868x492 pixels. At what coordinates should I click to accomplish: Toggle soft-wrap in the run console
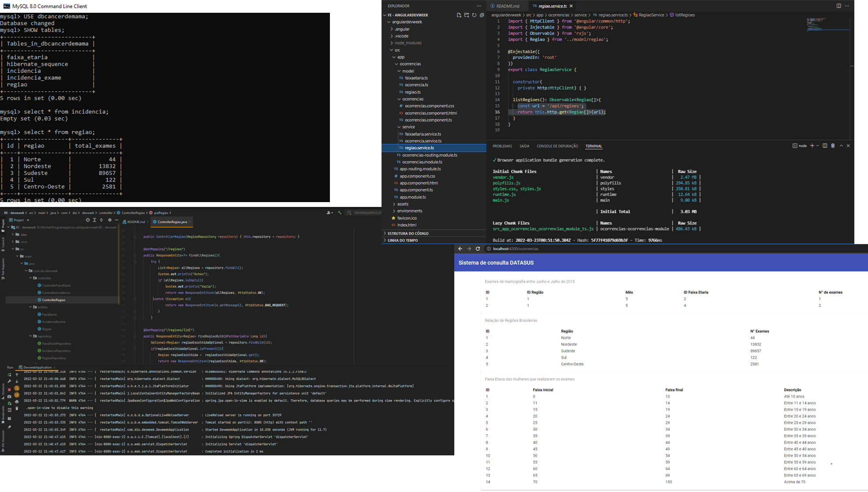point(17,388)
